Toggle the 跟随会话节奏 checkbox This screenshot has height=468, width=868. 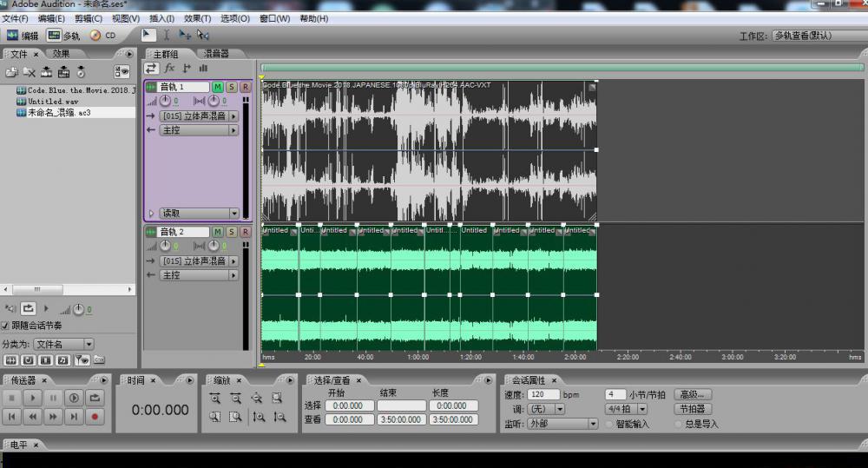point(5,326)
